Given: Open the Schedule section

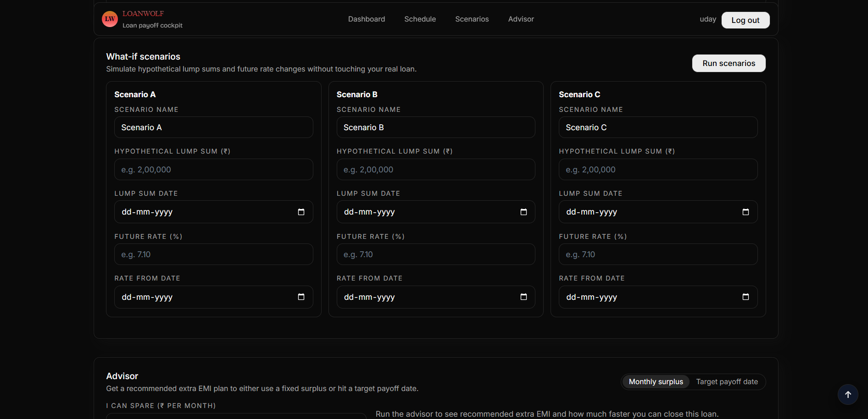Looking at the screenshot, I should point(420,19).
